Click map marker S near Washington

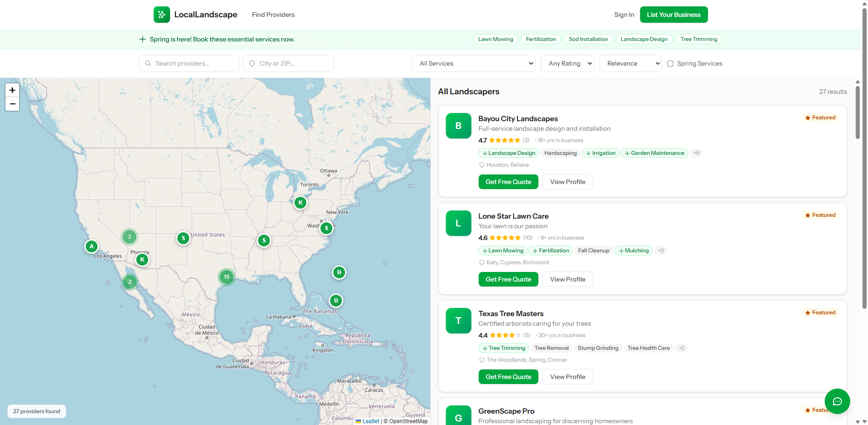point(326,228)
